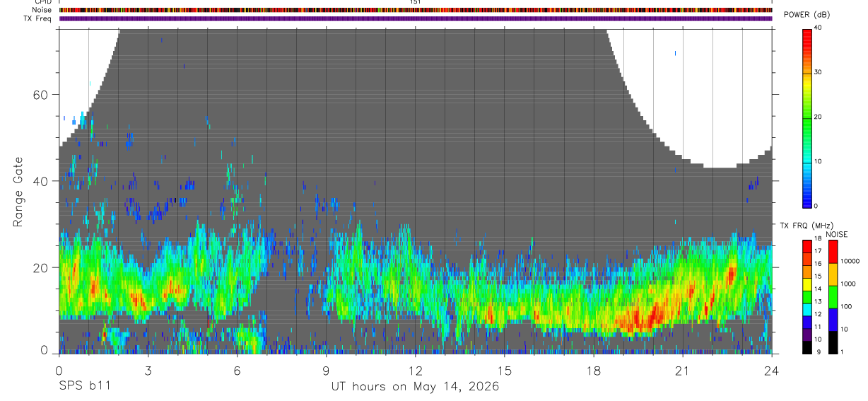Viewport: 868px width, 401px height.
Task: Click the NOISE colorbar green 100 band
Action: (x=833, y=296)
